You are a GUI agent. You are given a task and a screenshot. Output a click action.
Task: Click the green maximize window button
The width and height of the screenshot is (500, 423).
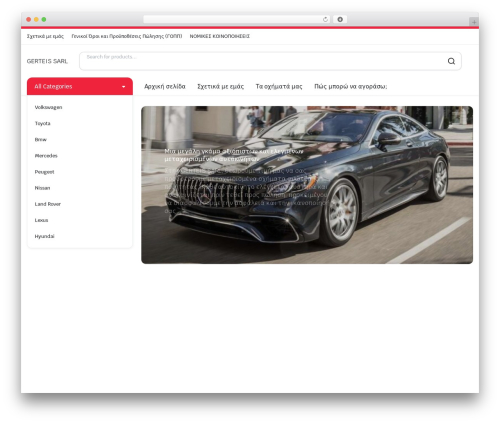44,20
